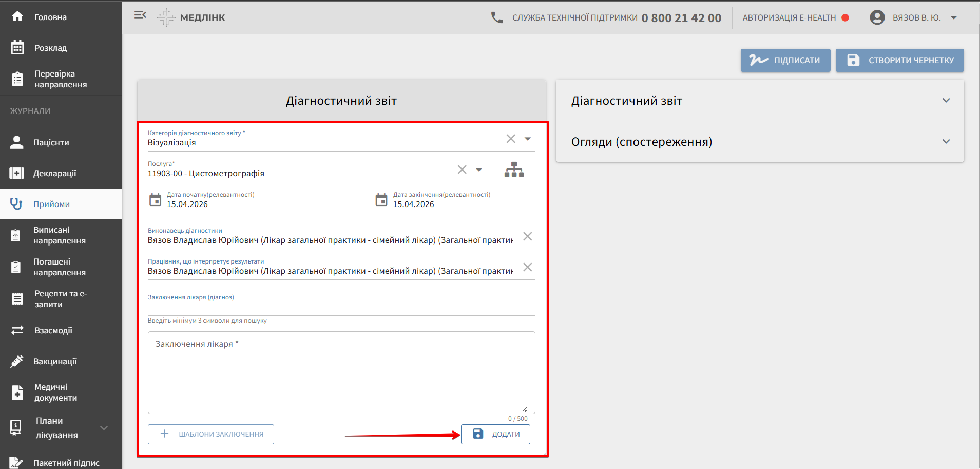Open Розклад in the sidebar

click(x=50, y=48)
